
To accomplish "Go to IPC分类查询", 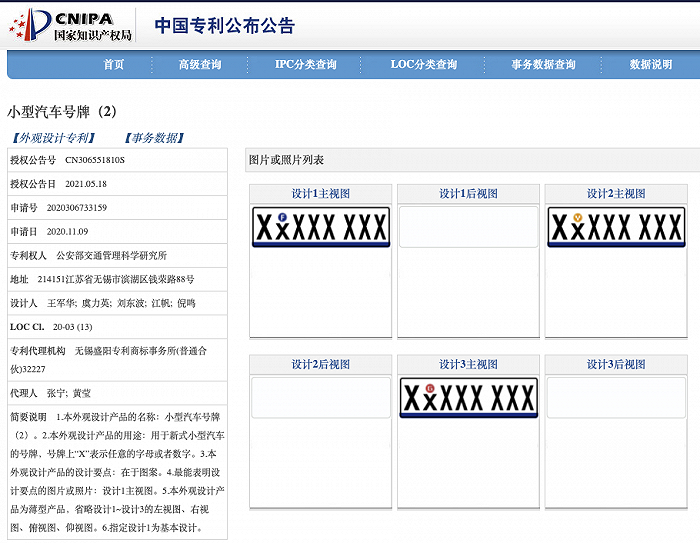I will (x=306, y=64).
